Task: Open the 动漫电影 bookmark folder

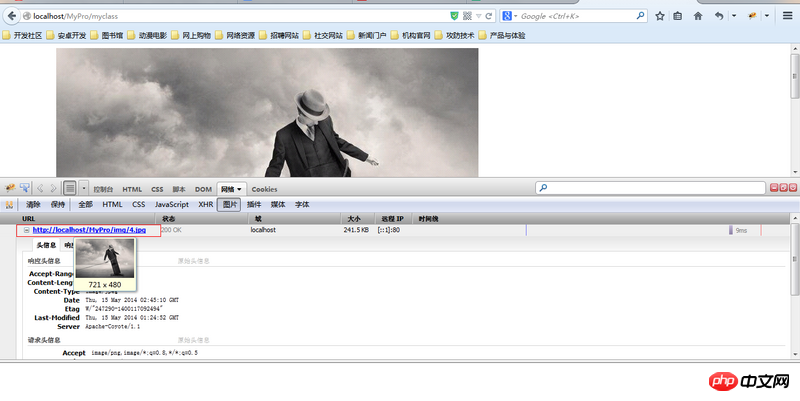Action: pyautogui.click(x=147, y=35)
